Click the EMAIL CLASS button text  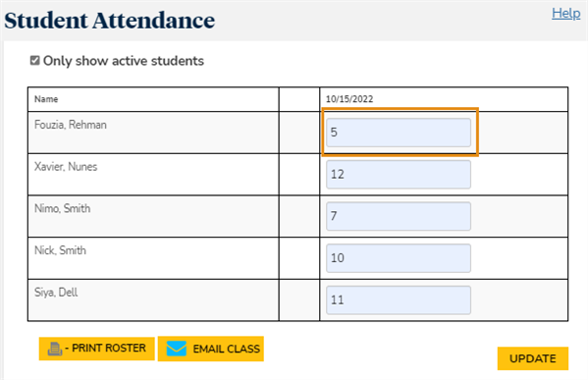(x=226, y=349)
